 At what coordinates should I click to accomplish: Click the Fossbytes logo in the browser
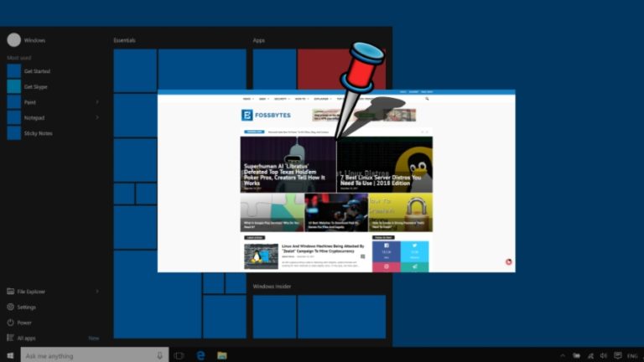[x=266, y=115]
